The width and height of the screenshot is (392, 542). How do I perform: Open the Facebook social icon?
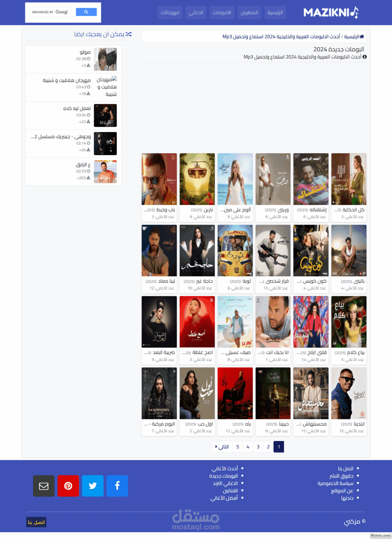pyautogui.click(x=117, y=486)
